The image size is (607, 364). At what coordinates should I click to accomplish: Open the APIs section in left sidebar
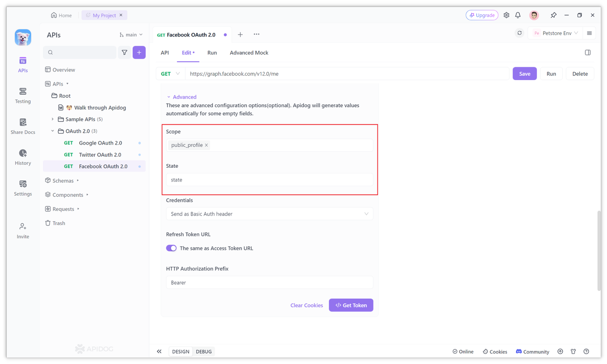[x=23, y=64]
